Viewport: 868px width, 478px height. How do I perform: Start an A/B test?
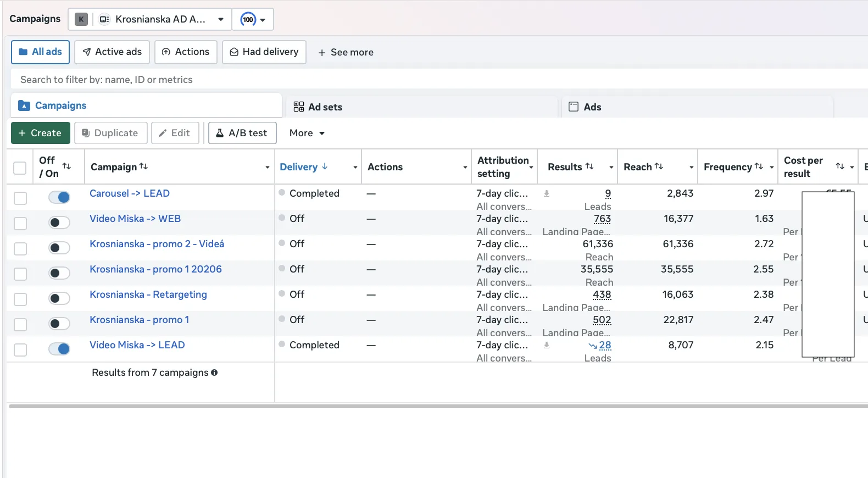coord(242,133)
